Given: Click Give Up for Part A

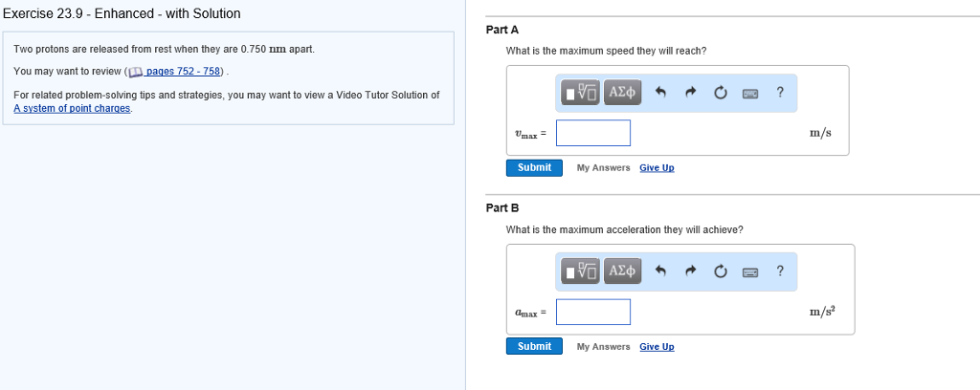Looking at the screenshot, I should pyautogui.click(x=657, y=168).
